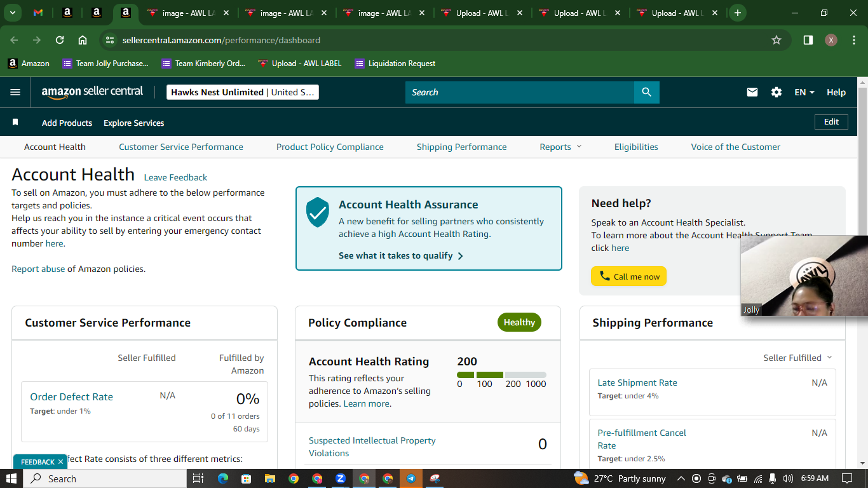Click the Call me now button
The image size is (868, 488).
click(628, 276)
